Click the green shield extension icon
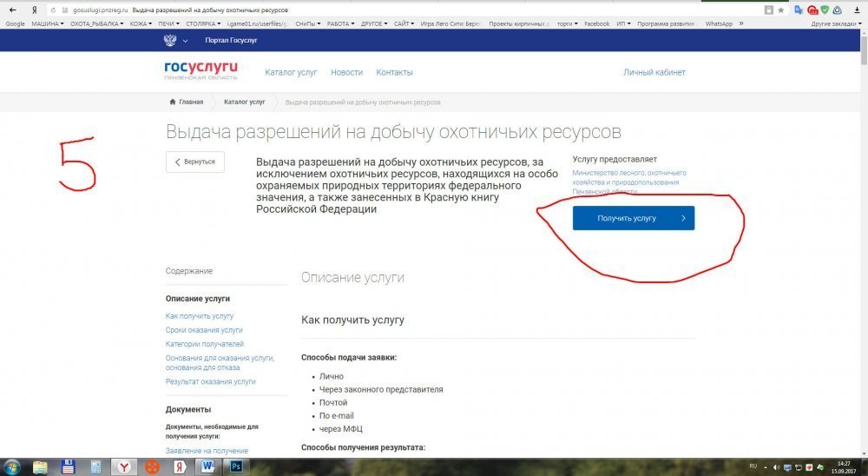This screenshot has height=476, width=868. (x=825, y=10)
